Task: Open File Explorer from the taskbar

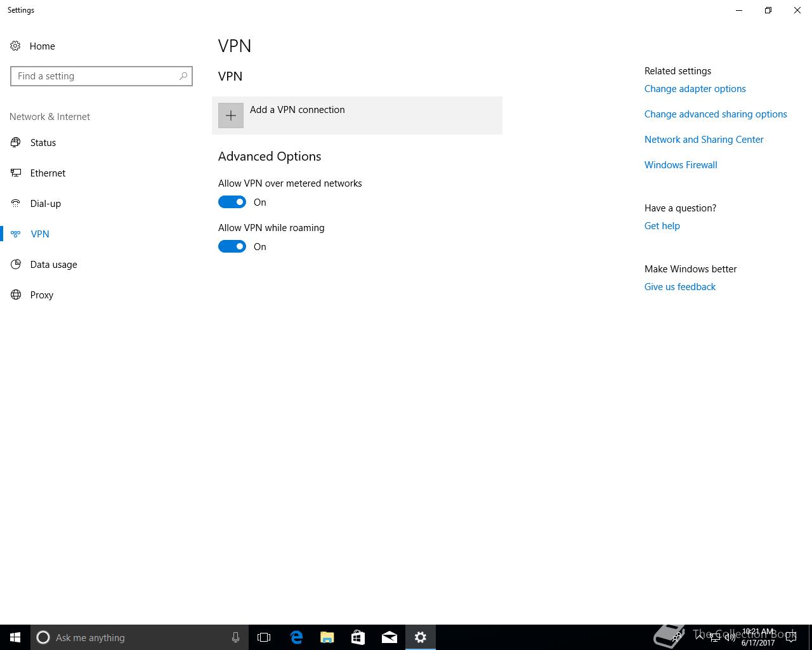Action: 327,637
